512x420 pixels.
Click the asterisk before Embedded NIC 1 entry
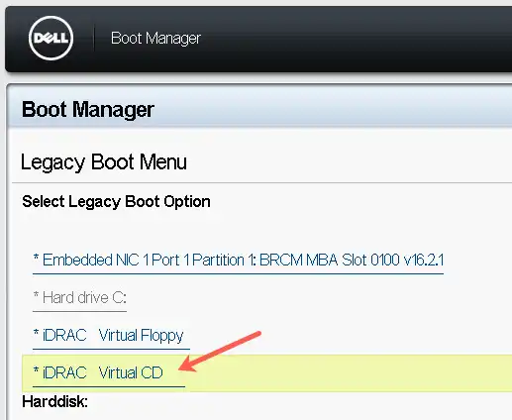point(36,258)
